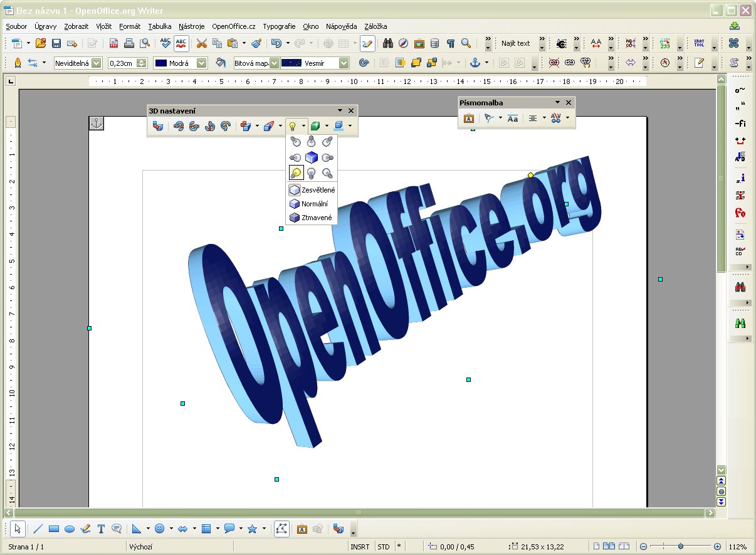The image size is (756, 555).
Task: Choose Normální lighting intensity
Action: point(312,204)
